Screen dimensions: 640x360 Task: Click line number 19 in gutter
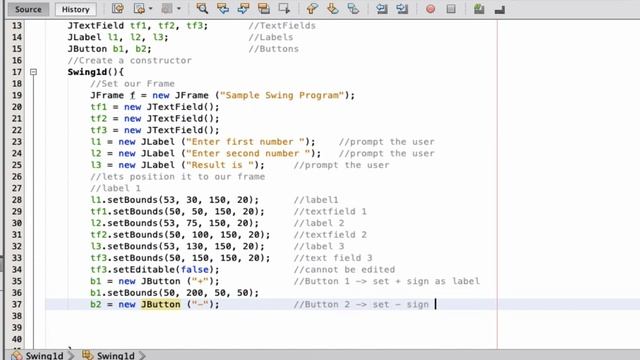point(16,95)
